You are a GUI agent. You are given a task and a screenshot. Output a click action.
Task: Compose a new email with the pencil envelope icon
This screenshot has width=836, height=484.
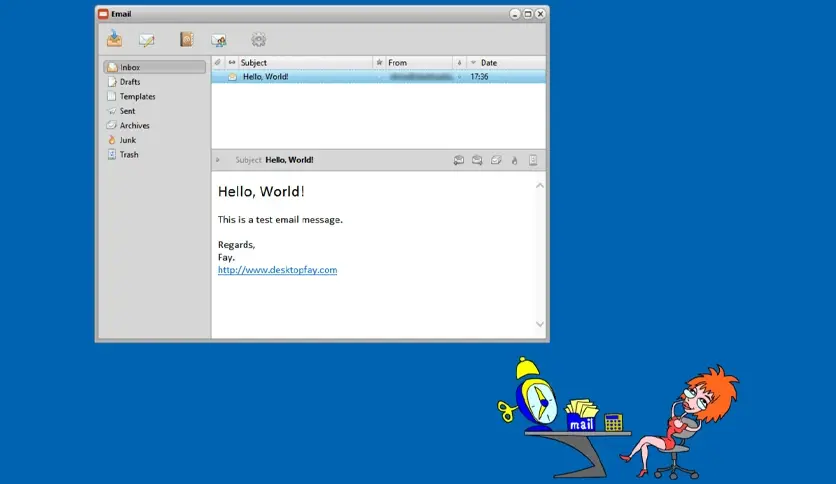click(x=147, y=40)
